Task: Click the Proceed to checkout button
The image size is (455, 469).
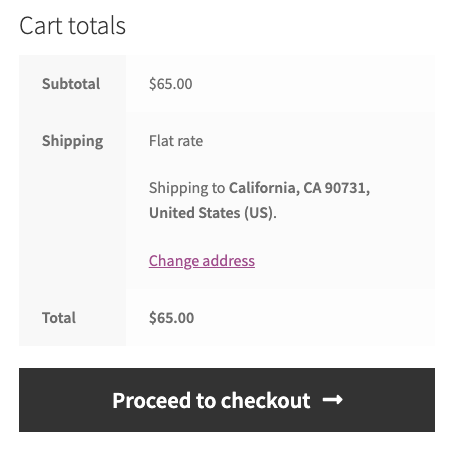Action: [227, 400]
